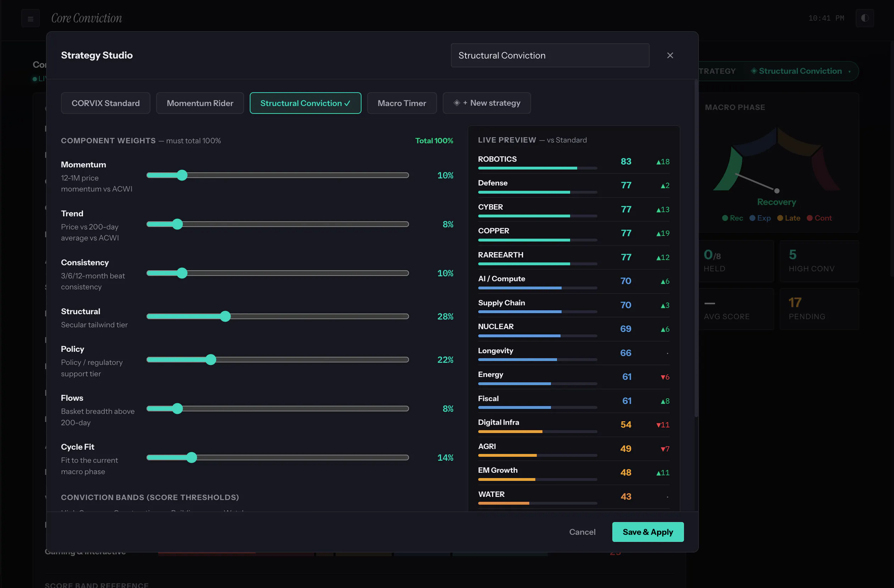
Task: Click the Fiscal preview row
Action: coord(573,401)
